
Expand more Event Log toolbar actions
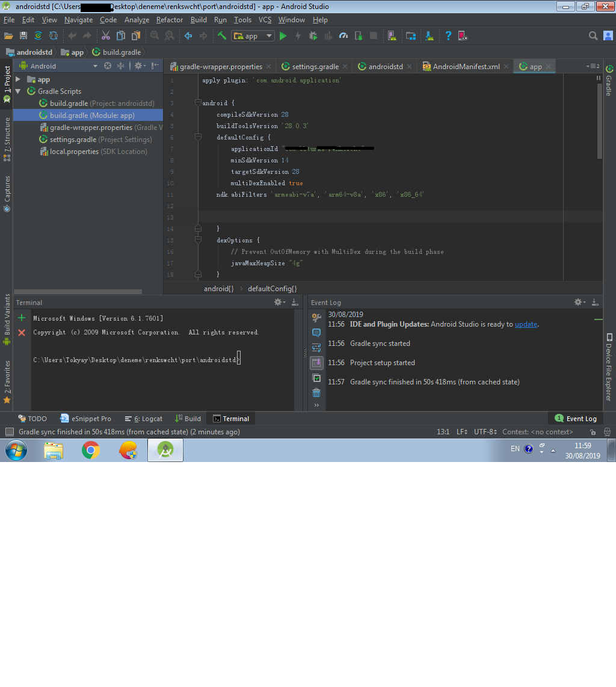316,405
